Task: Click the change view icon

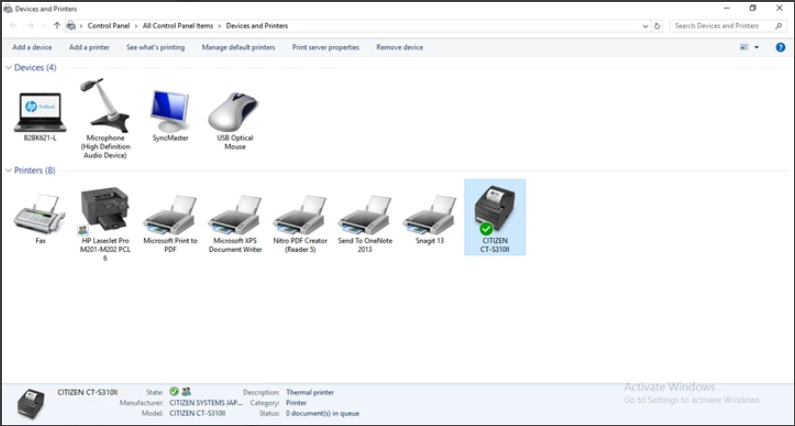Action: [744, 47]
